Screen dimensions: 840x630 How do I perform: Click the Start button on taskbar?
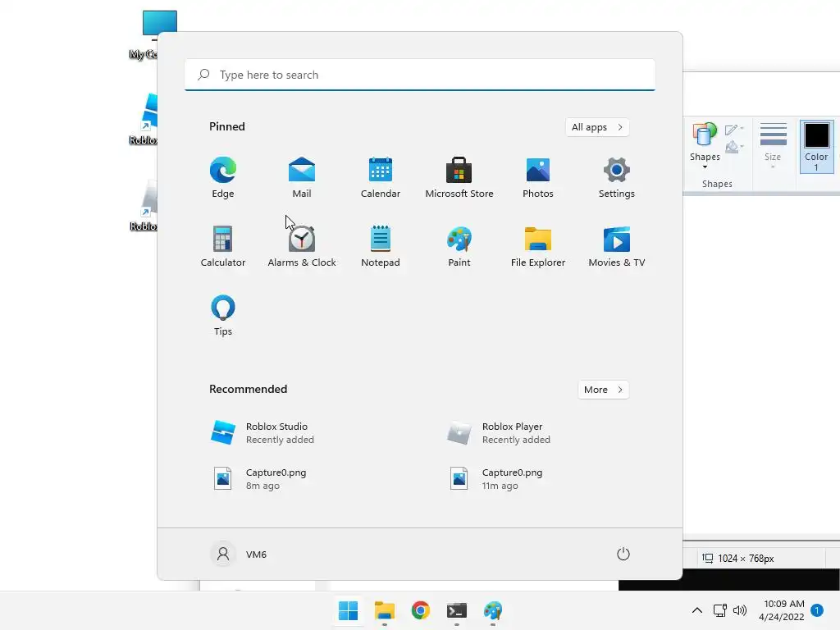(x=348, y=610)
